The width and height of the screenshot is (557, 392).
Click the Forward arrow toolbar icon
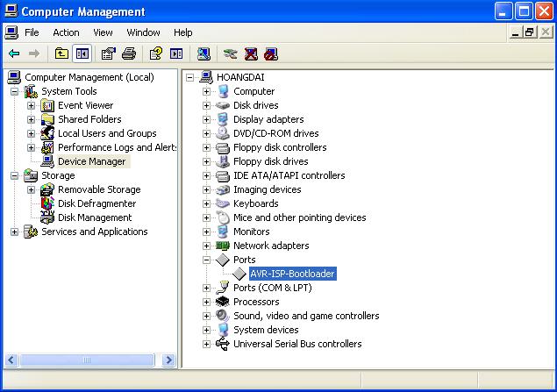click(x=34, y=53)
